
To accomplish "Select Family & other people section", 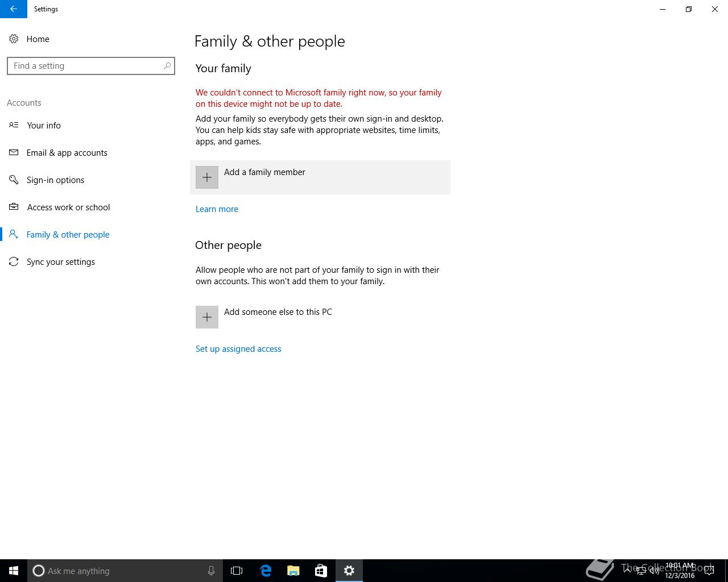I will pyautogui.click(x=91, y=234).
